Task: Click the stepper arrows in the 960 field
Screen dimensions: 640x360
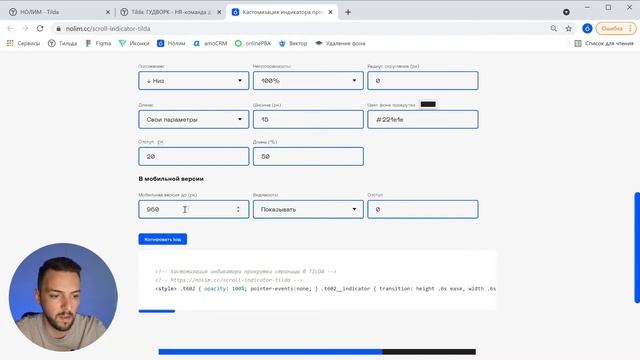Action: 238,209
